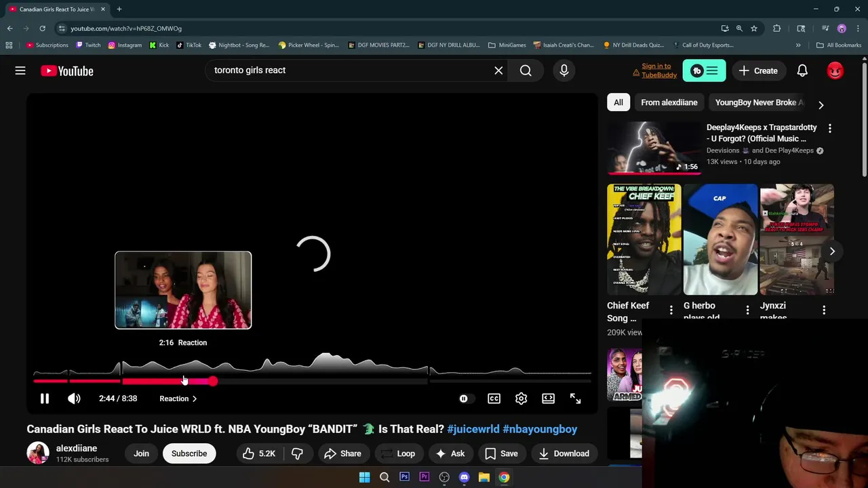Image resolution: width=868 pixels, height=488 pixels.
Task: Click Sign in to TubeBuddy link
Action: (x=656, y=70)
